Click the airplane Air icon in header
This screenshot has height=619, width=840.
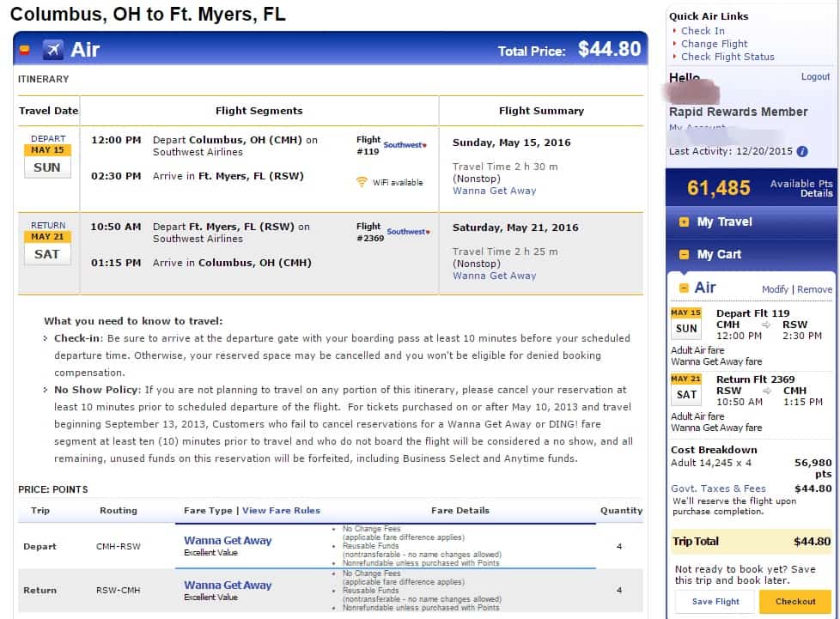tap(52, 50)
